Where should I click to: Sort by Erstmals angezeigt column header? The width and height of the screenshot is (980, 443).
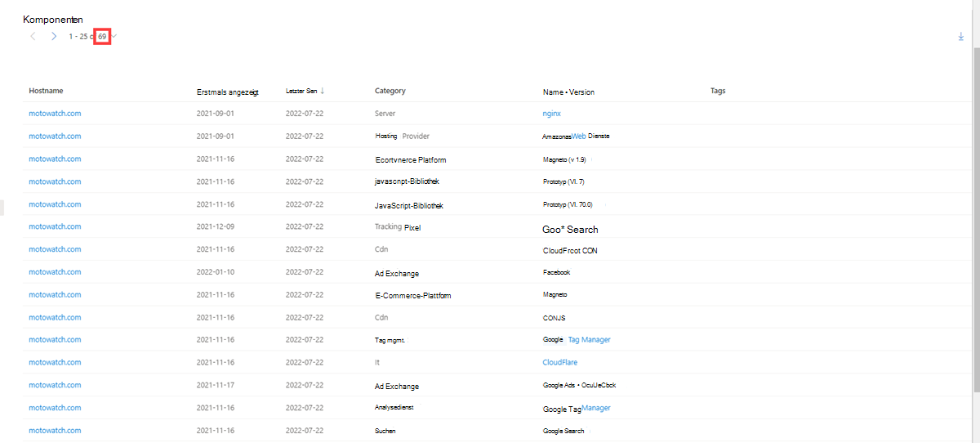228,92
